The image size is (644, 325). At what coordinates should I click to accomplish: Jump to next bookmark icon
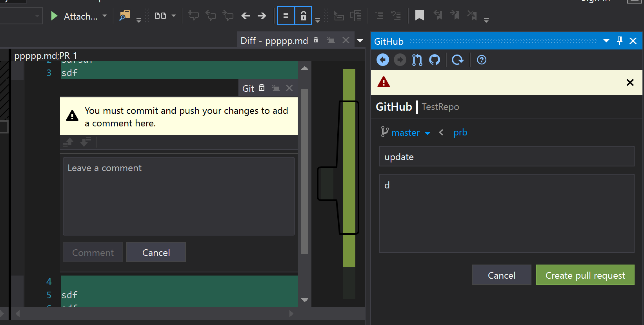455,15
